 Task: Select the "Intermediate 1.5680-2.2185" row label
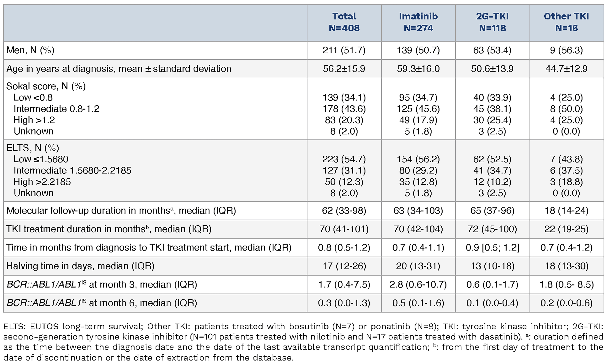click(x=72, y=170)
